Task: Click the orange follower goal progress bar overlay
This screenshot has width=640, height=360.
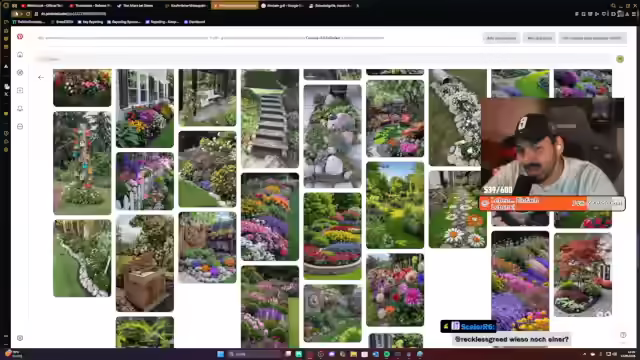Action: pos(552,203)
